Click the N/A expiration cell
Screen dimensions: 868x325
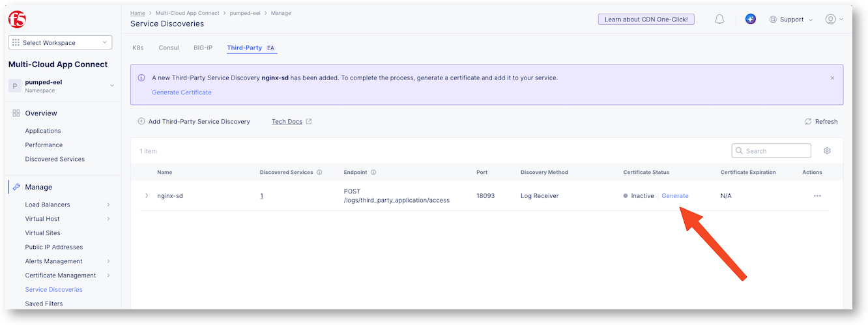click(x=726, y=196)
